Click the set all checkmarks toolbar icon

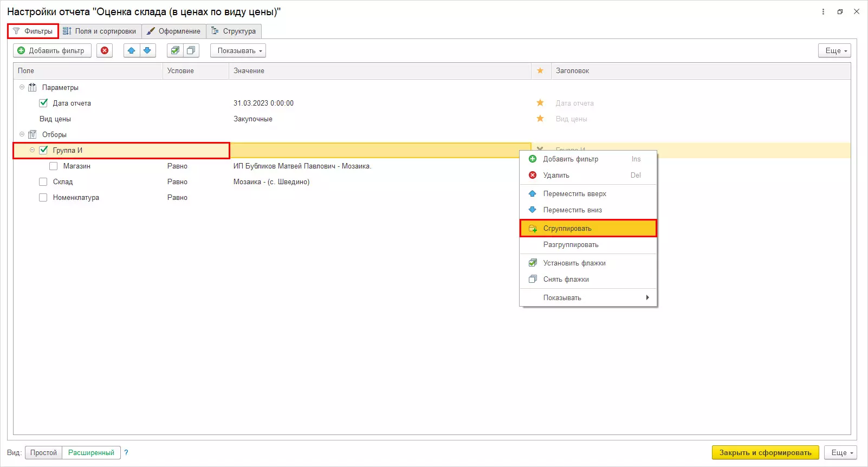(x=175, y=50)
